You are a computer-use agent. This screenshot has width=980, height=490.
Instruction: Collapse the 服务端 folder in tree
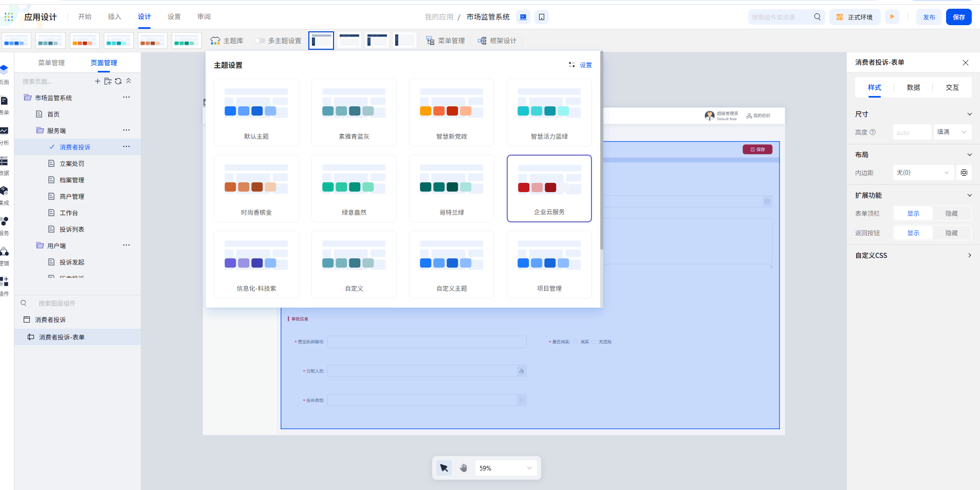40,130
